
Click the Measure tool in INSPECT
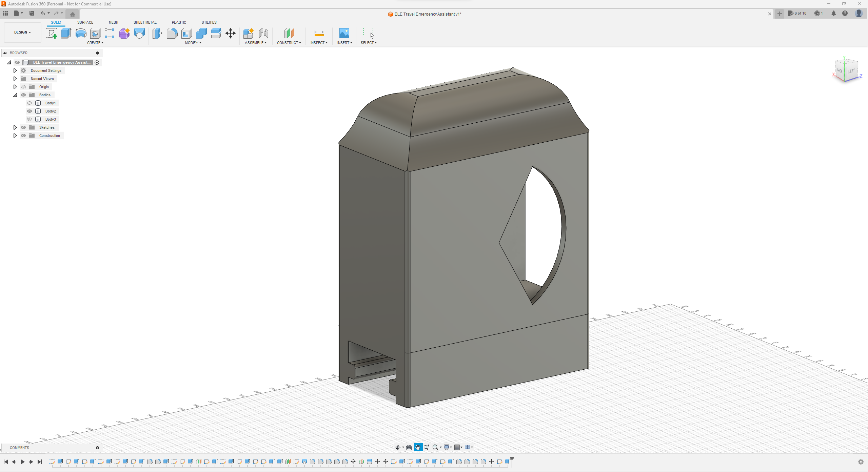tap(319, 33)
